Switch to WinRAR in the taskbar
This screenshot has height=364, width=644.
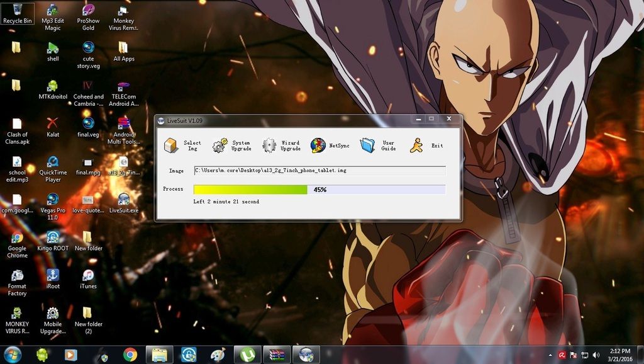click(x=277, y=355)
